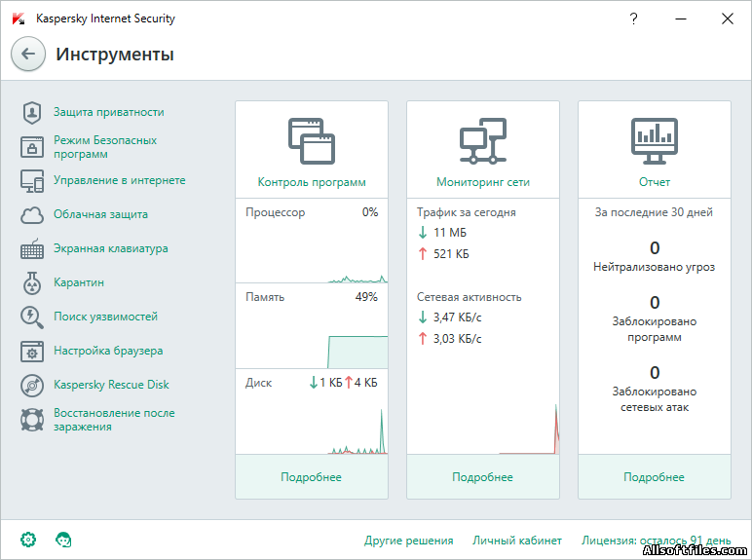Open Облачная защита link
752x560 pixels.
100,214
